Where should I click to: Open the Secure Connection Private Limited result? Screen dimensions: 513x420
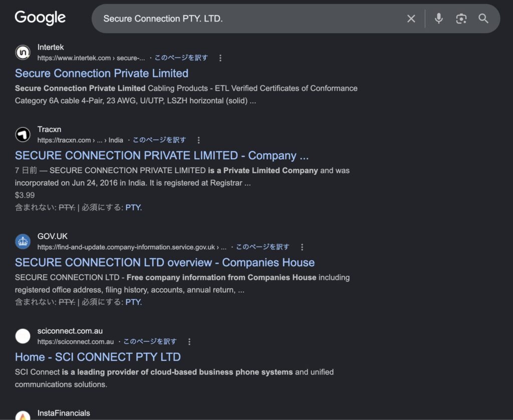tap(102, 73)
